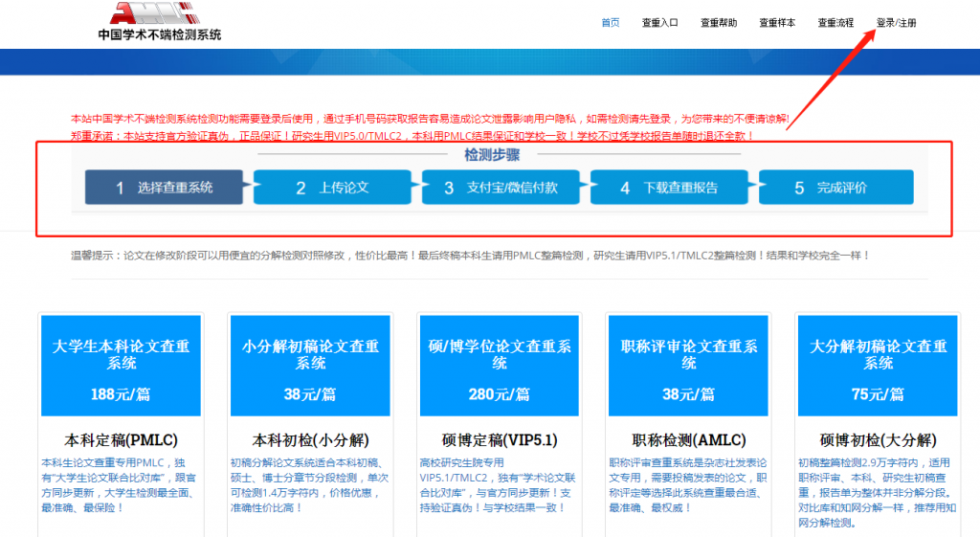The height and width of the screenshot is (537, 980).
Task: Click the 本科定稿(PMLC) heading
Action: 121,440
